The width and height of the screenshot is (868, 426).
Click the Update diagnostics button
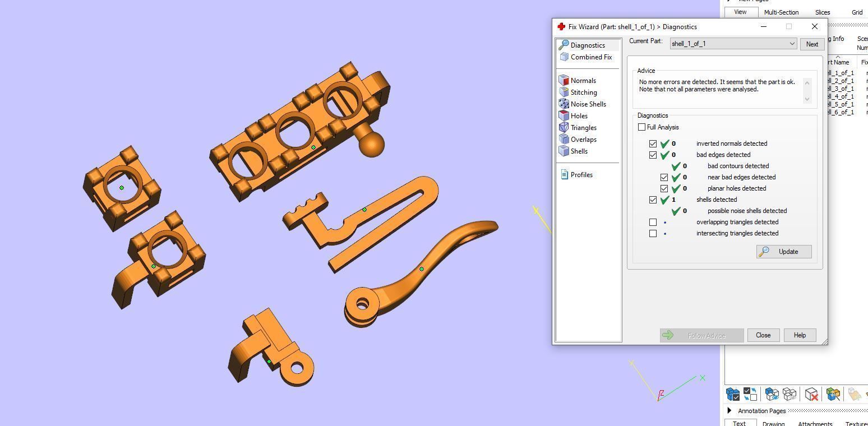(x=784, y=252)
